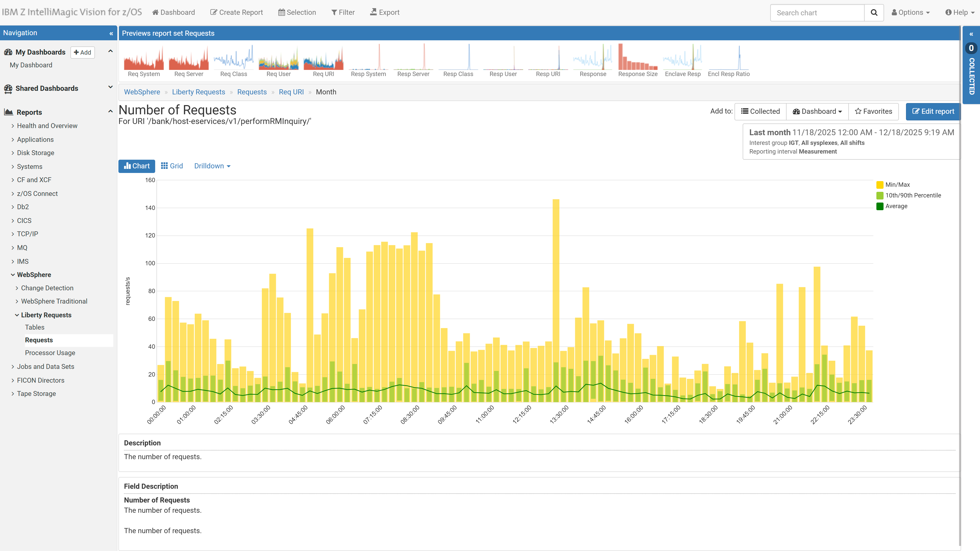The width and height of the screenshot is (980, 551).
Task: Switch to the Grid view tab
Action: (172, 166)
